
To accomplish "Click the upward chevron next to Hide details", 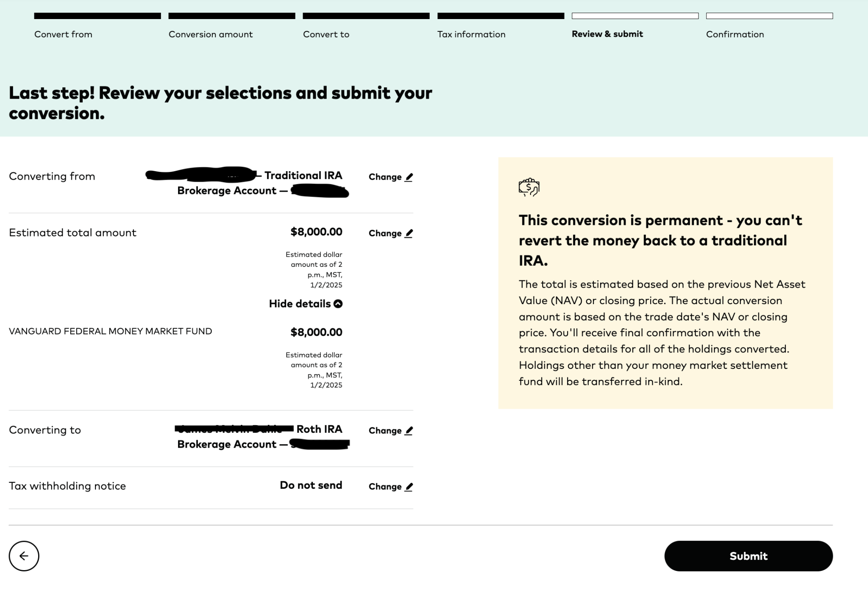I will point(337,303).
